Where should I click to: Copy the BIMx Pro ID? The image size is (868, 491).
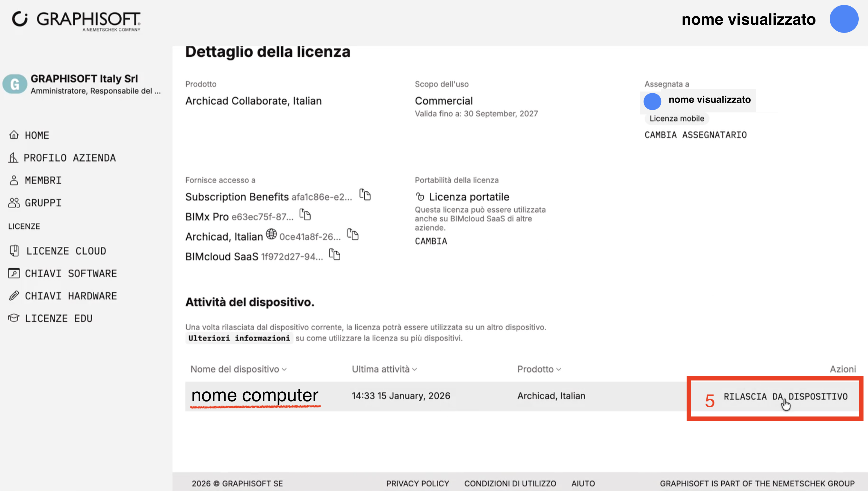click(305, 214)
